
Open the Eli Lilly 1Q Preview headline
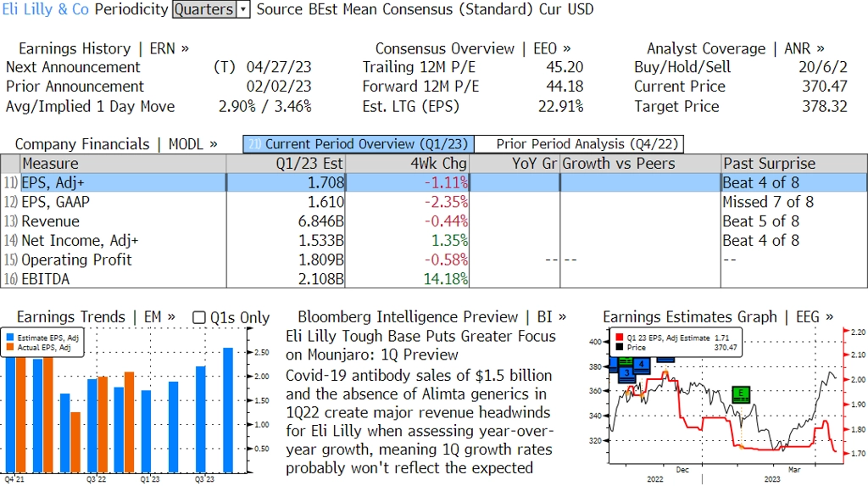[420, 345]
